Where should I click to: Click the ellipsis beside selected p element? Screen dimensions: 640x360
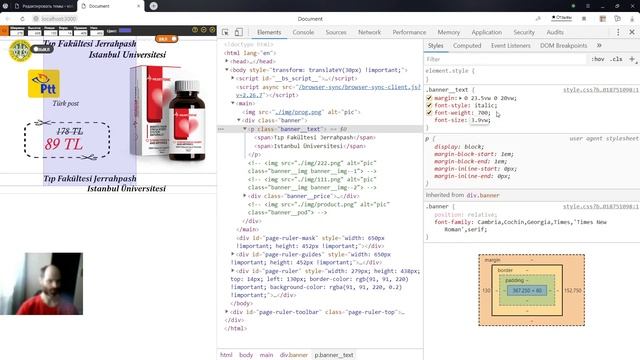(x=221, y=129)
